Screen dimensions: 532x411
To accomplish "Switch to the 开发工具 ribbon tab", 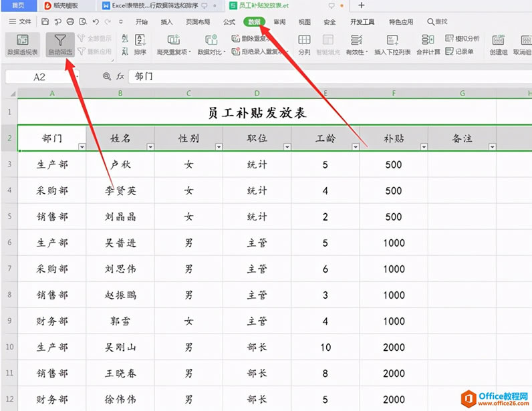I will click(362, 22).
